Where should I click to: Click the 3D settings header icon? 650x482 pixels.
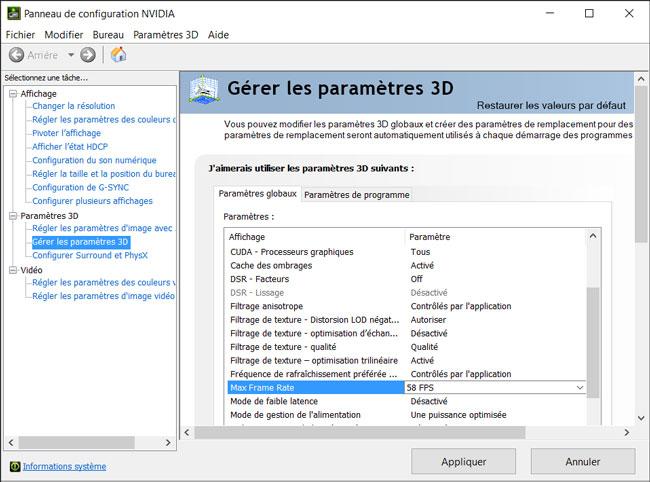pos(203,90)
